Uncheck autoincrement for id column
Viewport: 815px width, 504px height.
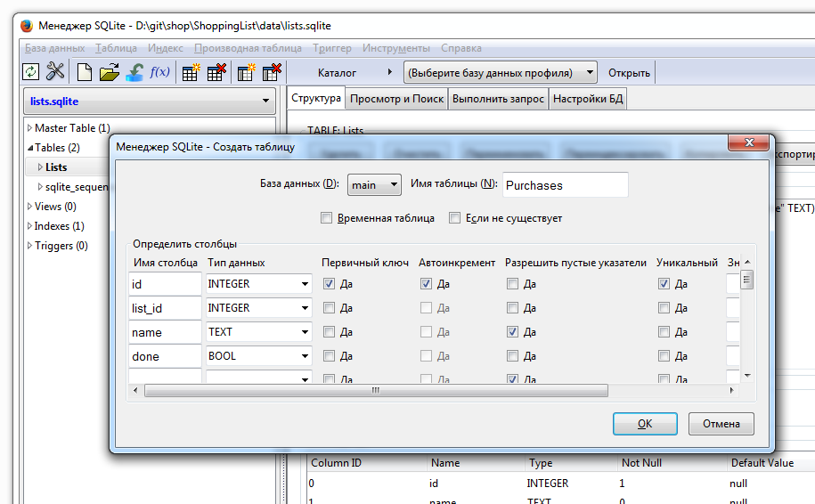click(426, 284)
